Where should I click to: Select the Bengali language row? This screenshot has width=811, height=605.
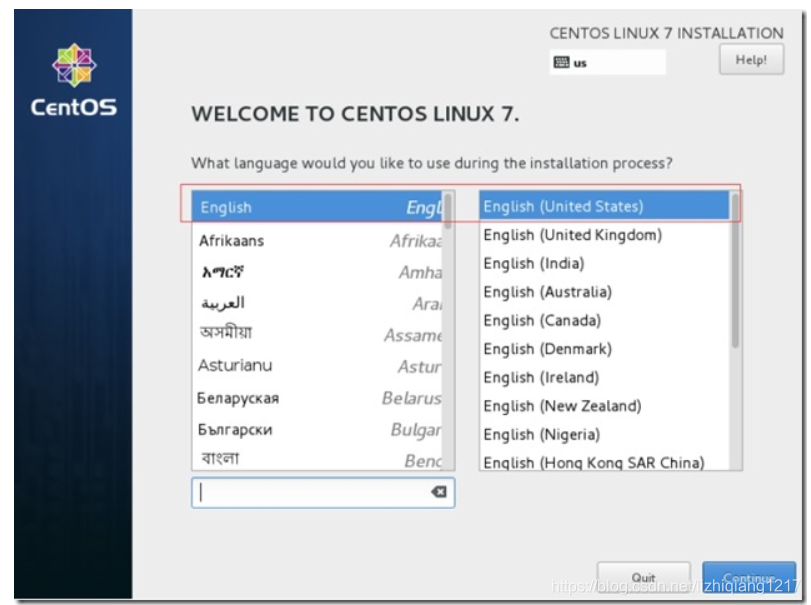pyautogui.click(x=317, y=459)
